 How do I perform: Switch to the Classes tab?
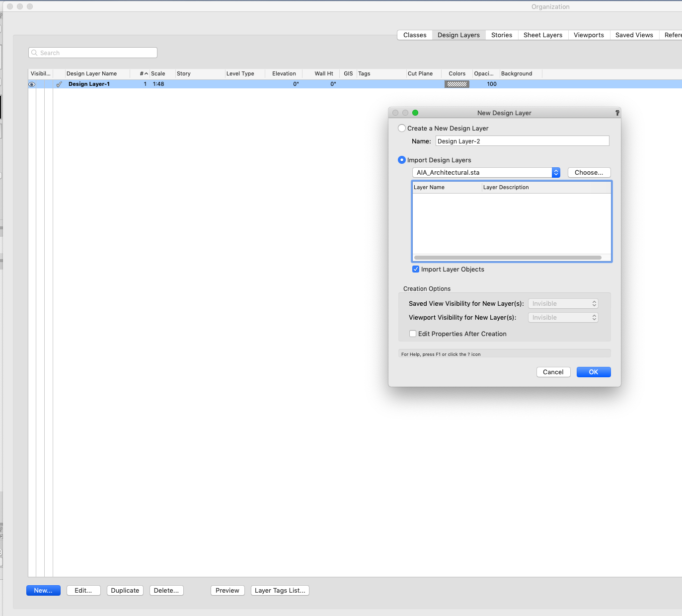[415, 35]
